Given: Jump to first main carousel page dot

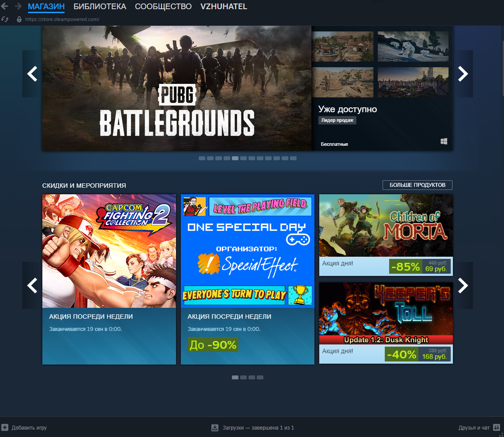Looking at the screenshot, I should pyautogui.click(x=202, y=158).
